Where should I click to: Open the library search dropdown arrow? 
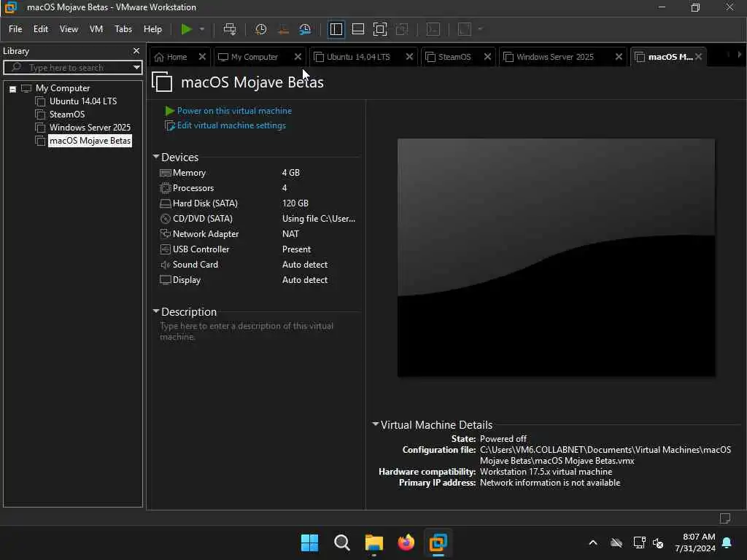tap(136, 68)
